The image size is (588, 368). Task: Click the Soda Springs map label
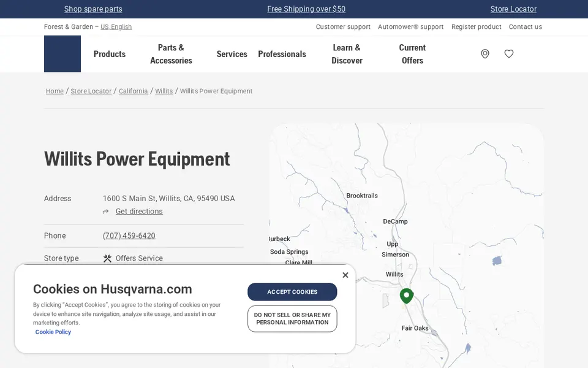tap(289, 252)
